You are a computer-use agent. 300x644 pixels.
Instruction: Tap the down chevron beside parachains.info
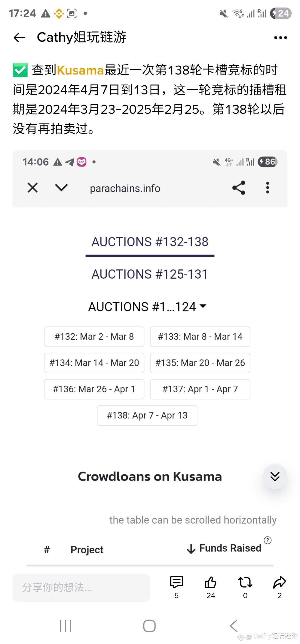point(61,188)
